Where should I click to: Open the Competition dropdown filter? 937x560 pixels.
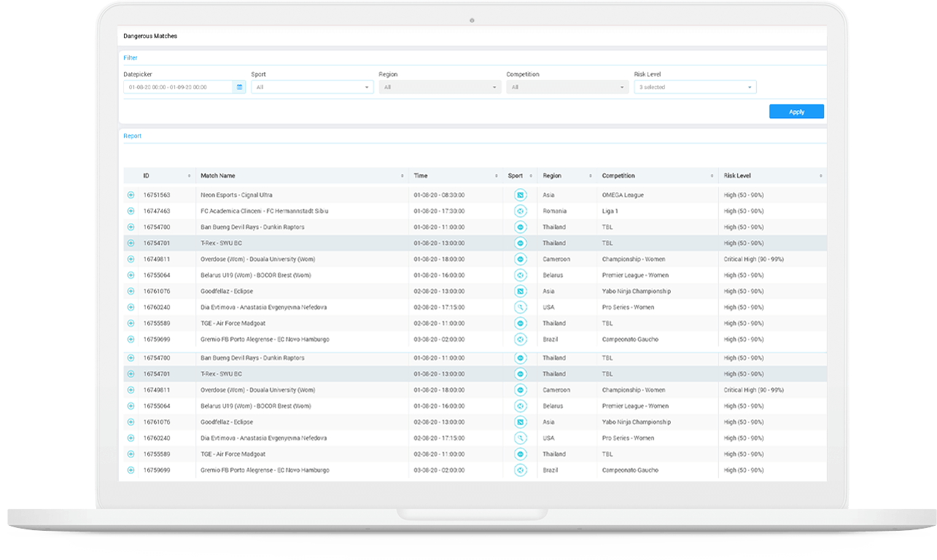click(567, 87)
